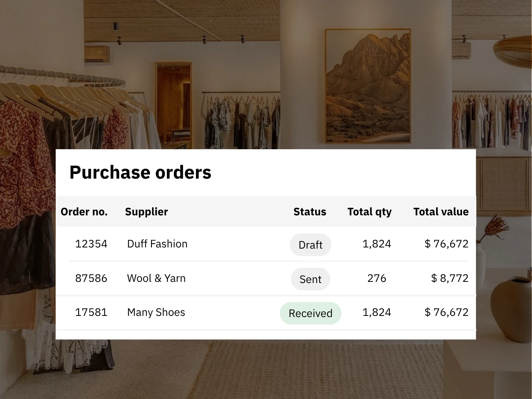Click the Total qty column header
The width and height of the screenshot is (532, 399).
click(370, 212)
